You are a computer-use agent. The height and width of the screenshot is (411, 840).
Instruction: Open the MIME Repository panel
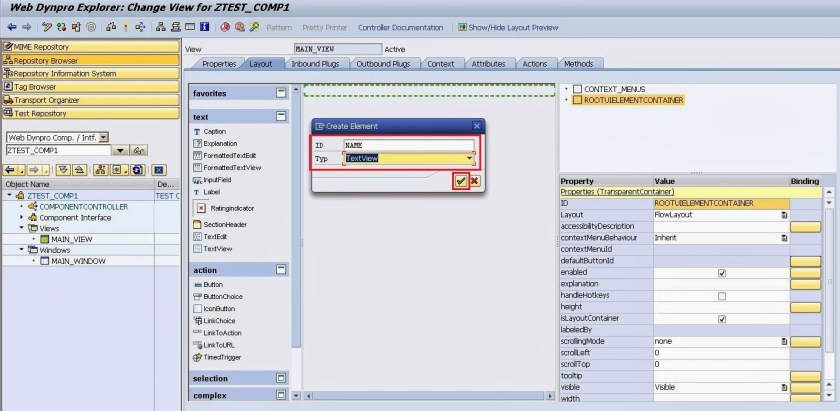pyautogui.click(x=91, y=47)
